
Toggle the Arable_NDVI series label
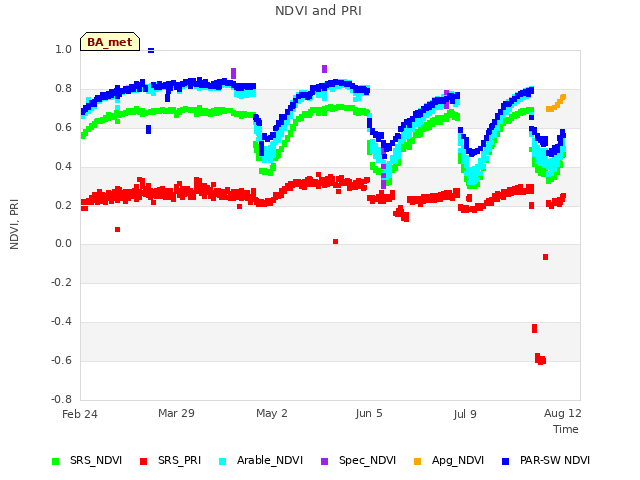click(270, 461)
